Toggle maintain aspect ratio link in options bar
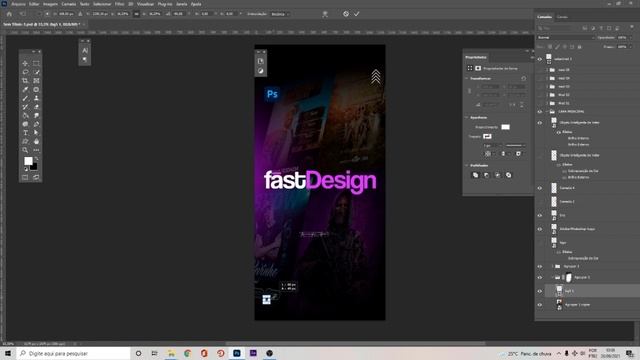This screenshot has width=640, height=360. click(136, 14)
